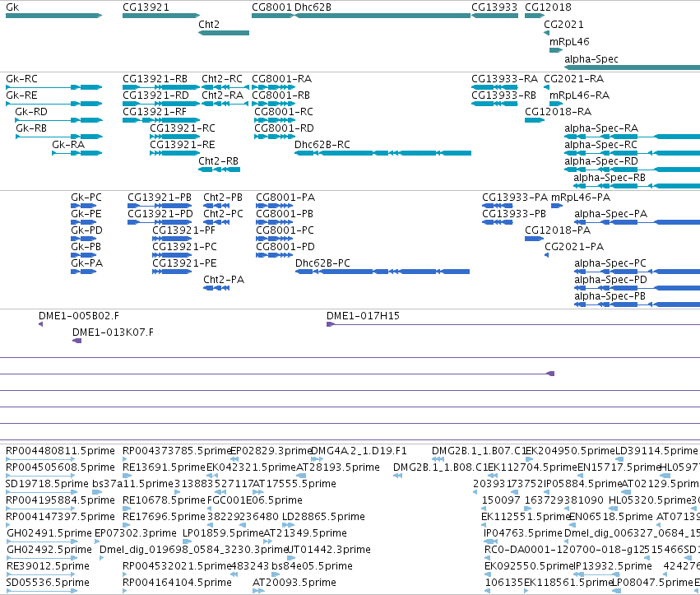
Task: Select the CG8001 gene label
Action: point(272,7)
